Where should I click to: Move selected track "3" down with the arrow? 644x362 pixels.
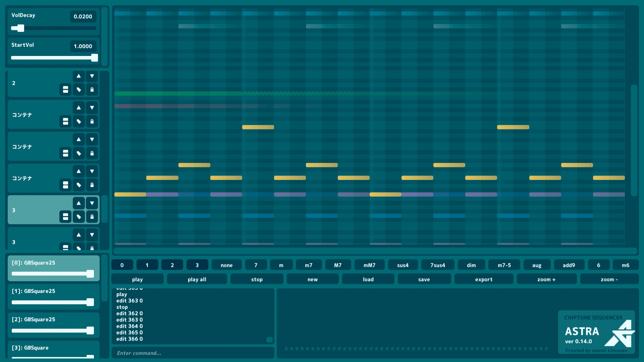(x=92, y=203)
